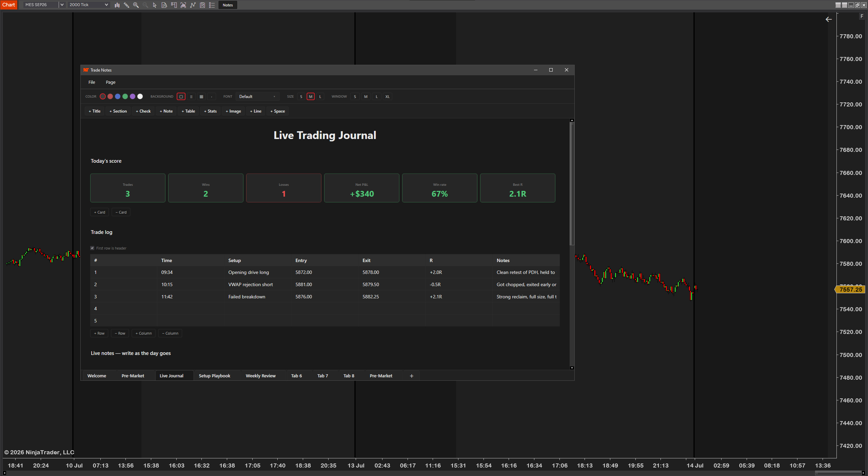The width and height of the screenshot is (868, 476).
Task: Choose dotted background icon
Action: pos(212,97)
